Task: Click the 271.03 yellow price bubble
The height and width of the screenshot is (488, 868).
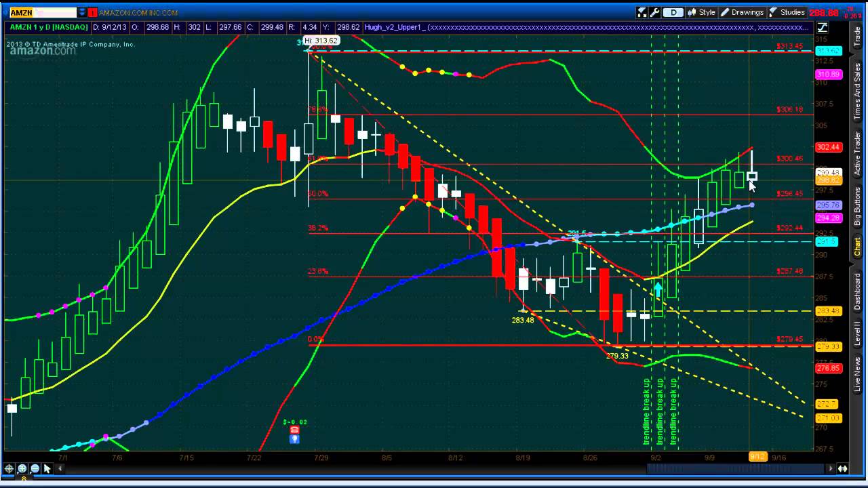Action: coord(829,418)
